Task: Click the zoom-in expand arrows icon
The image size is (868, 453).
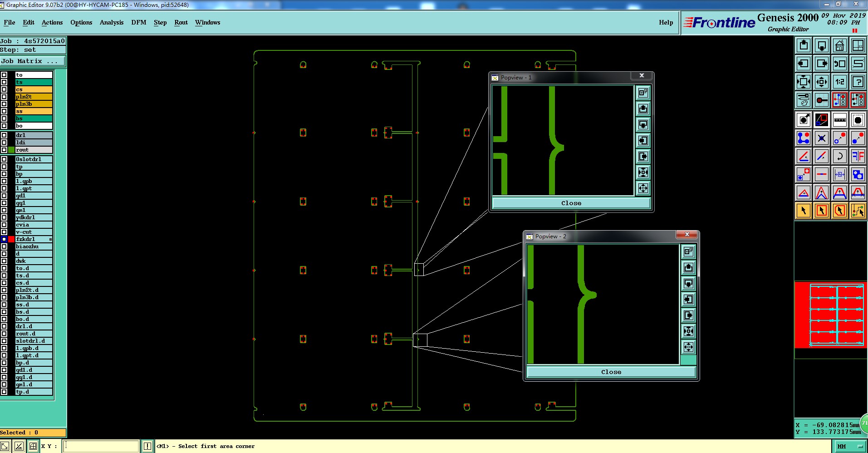Action: click(x=804, y=82)
